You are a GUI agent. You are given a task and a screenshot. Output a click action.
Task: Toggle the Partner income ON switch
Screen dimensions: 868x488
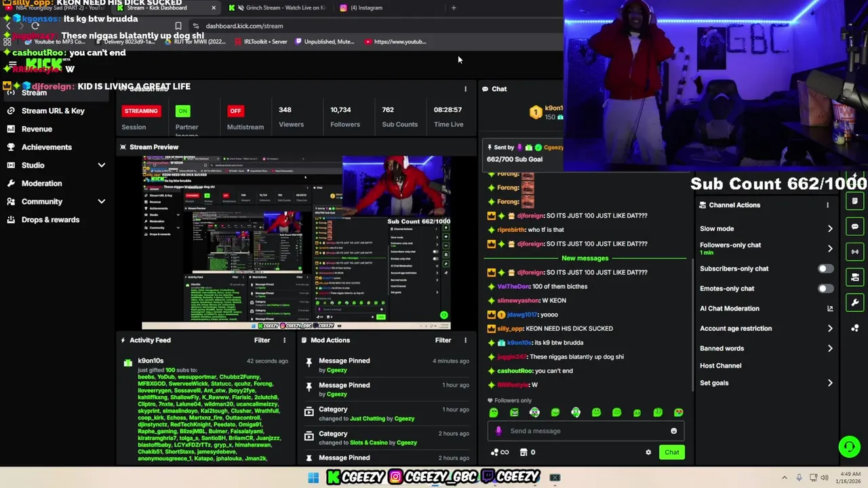(182, 110)
